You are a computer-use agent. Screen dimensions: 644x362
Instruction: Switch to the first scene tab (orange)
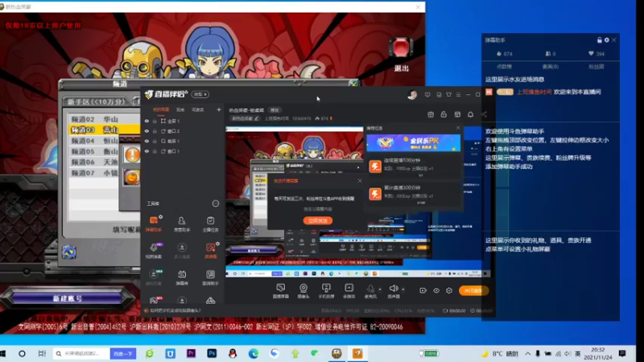point(160,109)
